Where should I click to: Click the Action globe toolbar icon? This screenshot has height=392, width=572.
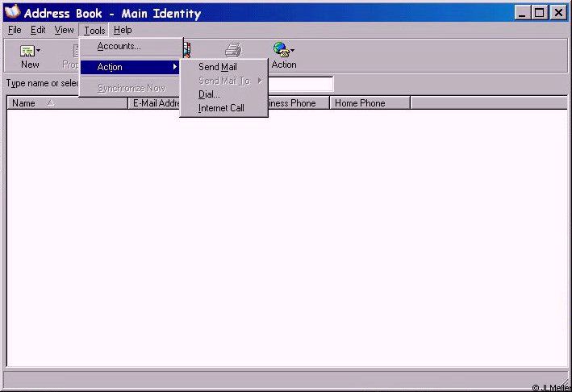[x=282, y=49]
